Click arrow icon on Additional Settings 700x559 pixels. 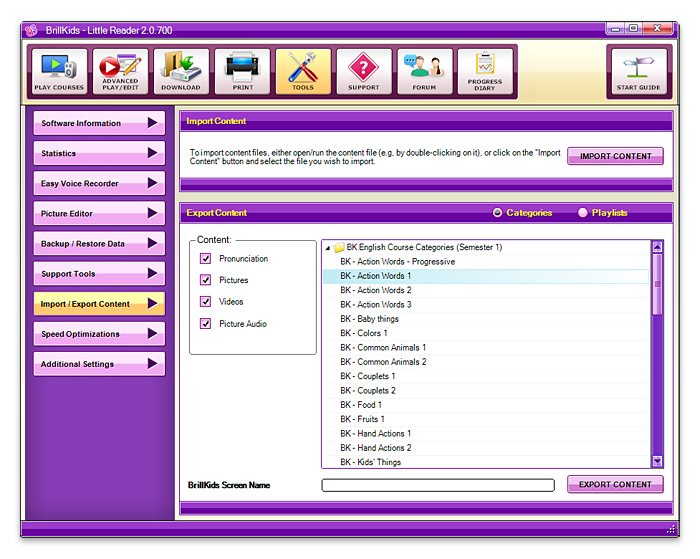(152, 363)
